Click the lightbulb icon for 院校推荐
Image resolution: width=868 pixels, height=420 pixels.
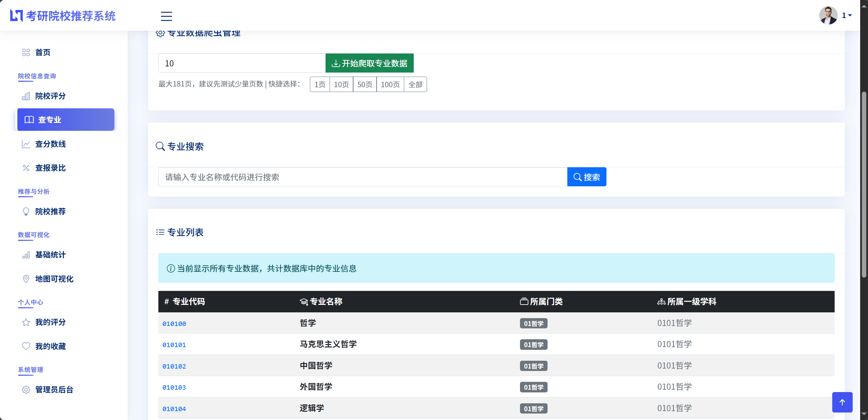26,212
